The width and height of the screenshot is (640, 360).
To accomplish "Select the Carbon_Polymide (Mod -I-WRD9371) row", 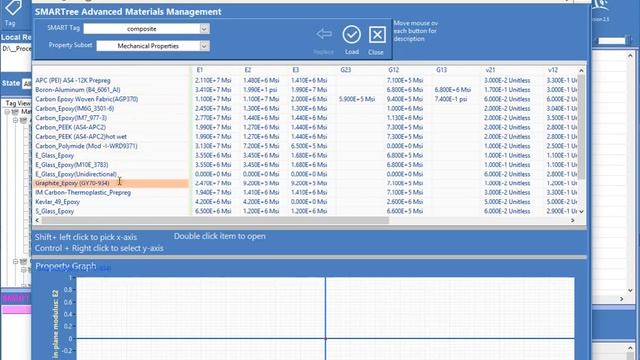I will (x=86, y=146).
